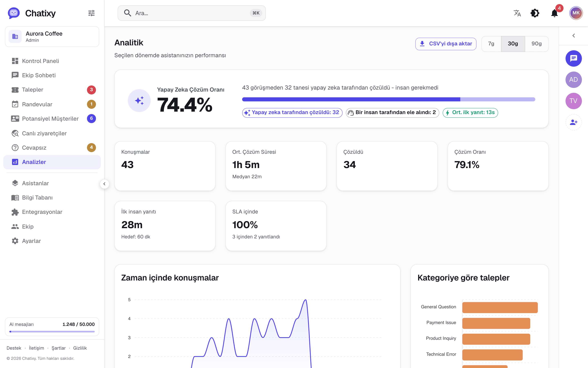
Task: Click the search magnifier icon
Action: coord(128,13)
